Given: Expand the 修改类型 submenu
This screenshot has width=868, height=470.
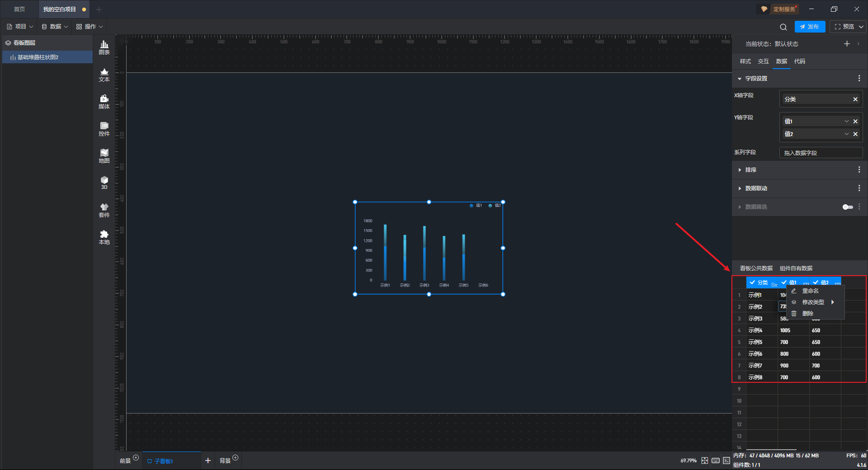Looking at the screenshot, I should [815, 302].
